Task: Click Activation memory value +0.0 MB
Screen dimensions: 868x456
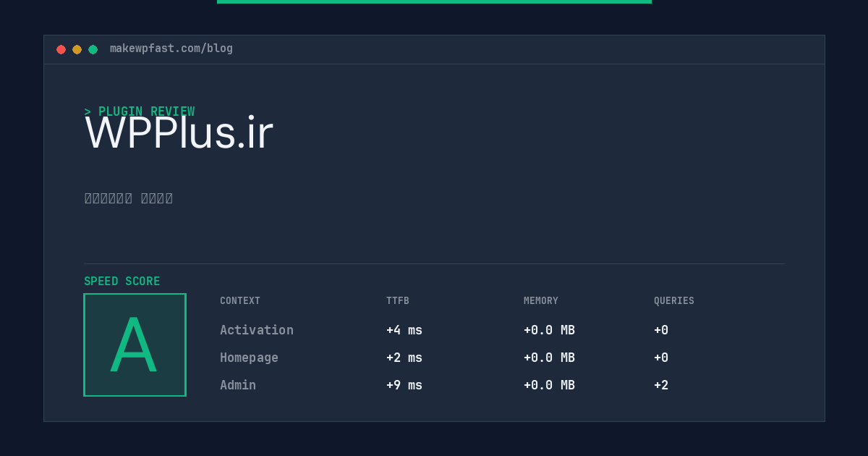Action: click(x=549, y=330)
